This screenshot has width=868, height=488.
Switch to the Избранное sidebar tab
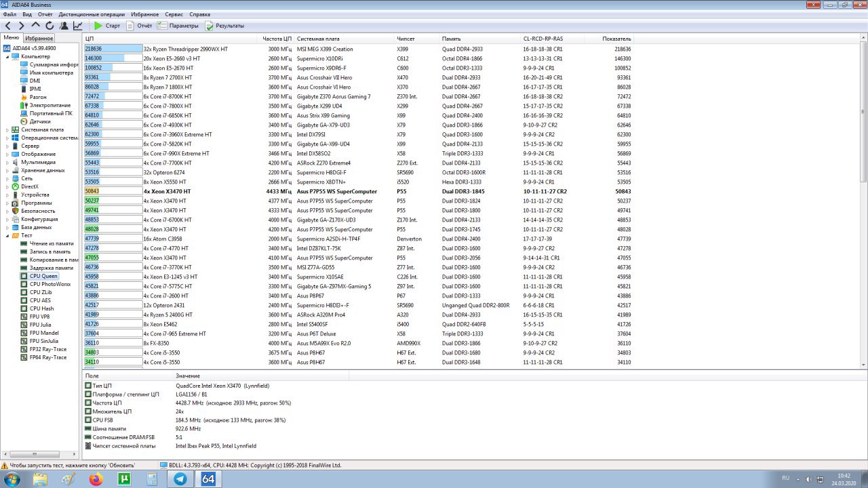point(39,39)
